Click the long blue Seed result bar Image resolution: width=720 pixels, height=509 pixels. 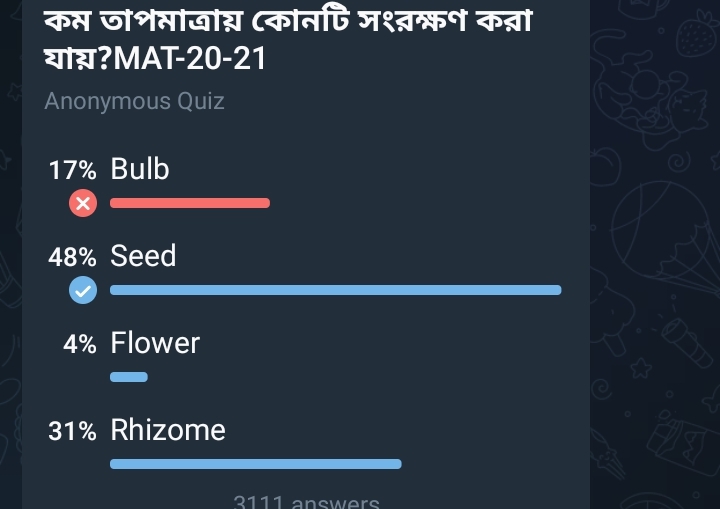(335, 290)
